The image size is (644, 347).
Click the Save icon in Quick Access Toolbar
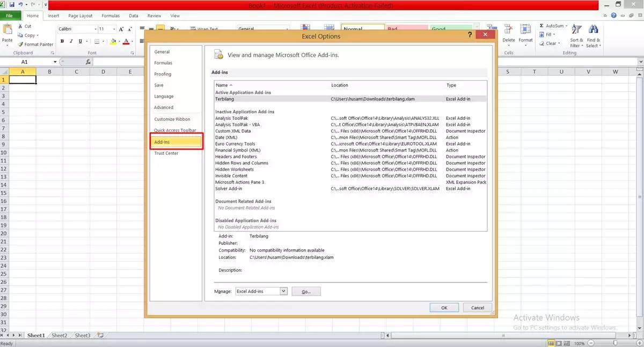tap(11, 5)
